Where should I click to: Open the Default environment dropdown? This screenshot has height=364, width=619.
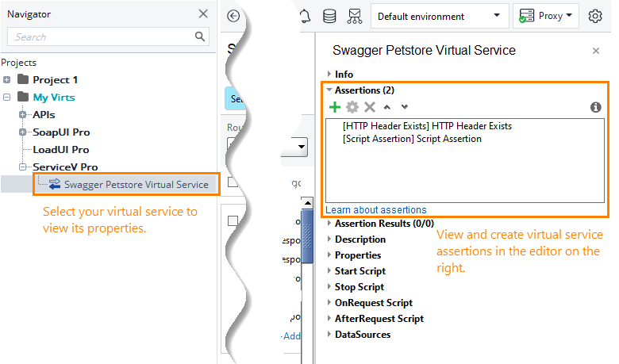point(440,16)
